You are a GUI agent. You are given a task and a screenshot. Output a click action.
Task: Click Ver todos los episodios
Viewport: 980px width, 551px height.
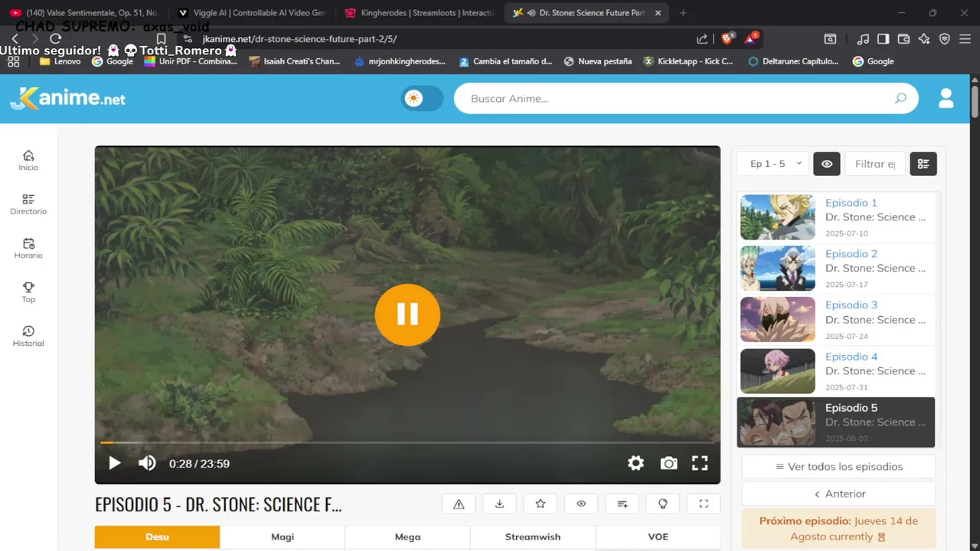click(x=838, y=467)
